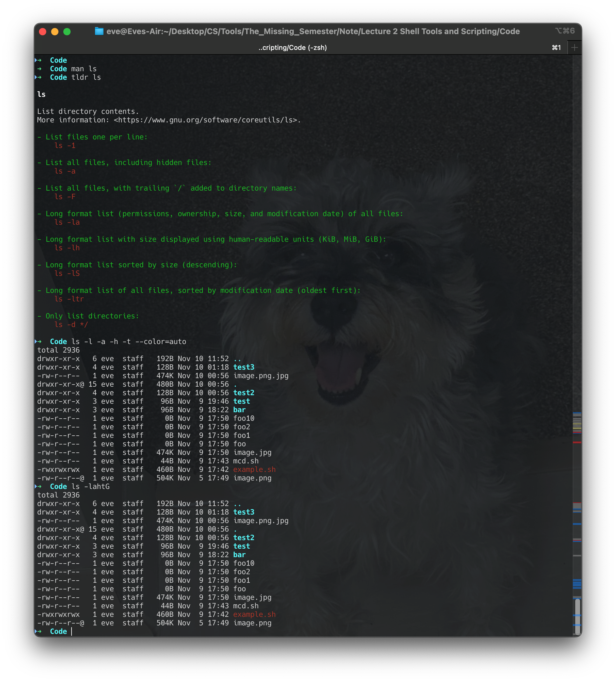
Task: Click the blue 'test3' directory name
Action: pos(244,367)
